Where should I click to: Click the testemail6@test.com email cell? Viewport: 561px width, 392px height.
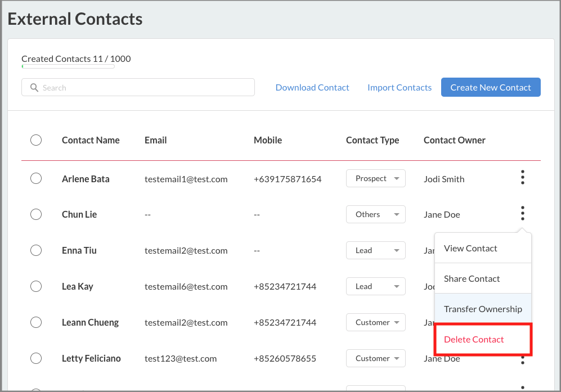(186, 286)
